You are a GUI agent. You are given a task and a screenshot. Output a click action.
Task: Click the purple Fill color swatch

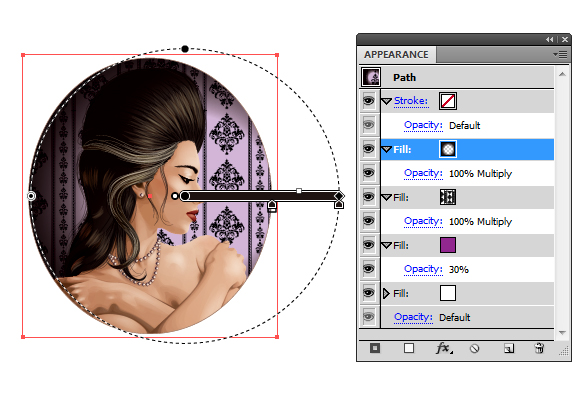tap(448, 245)
